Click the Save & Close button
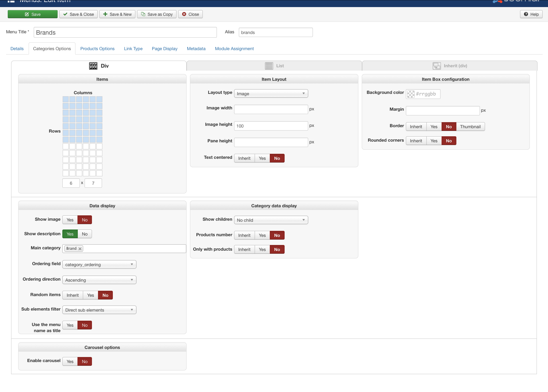The width and height of the screenshot is (548, 392). 78,14
